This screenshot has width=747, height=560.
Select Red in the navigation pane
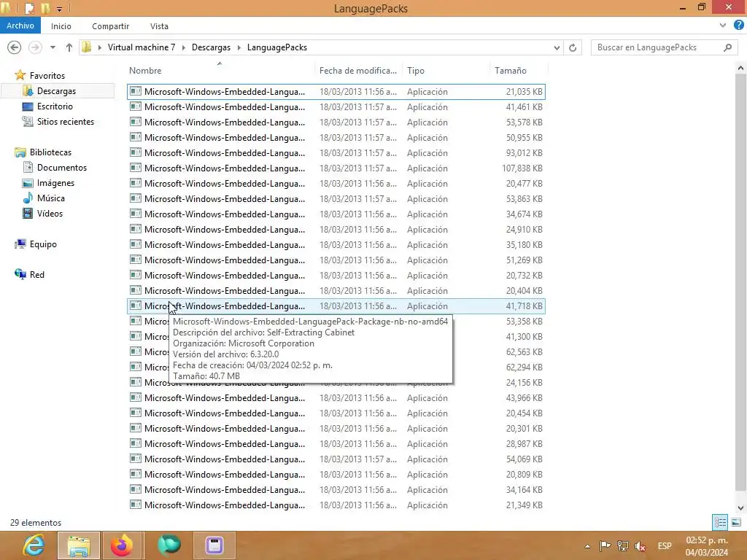[x=36, y=275]
